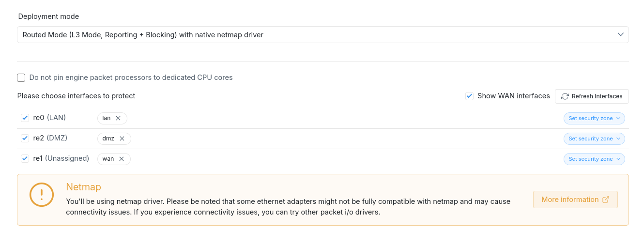Click the Netmap warning exclamation icon
This screenshot has height=231, width=644.
pyautogui.click(x=42, y=195)
